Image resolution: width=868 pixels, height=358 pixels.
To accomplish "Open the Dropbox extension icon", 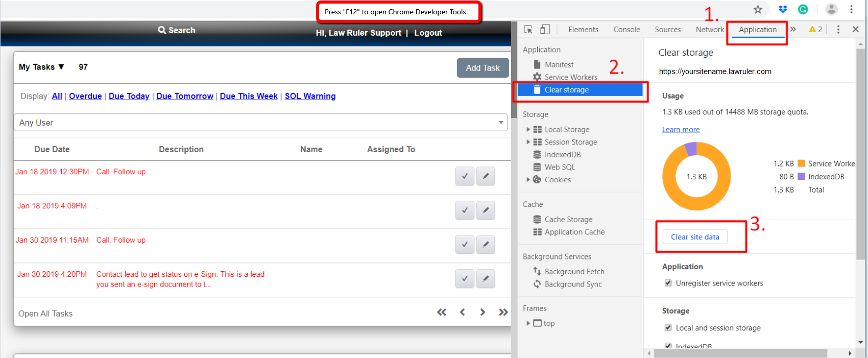I will click(783, 9).
